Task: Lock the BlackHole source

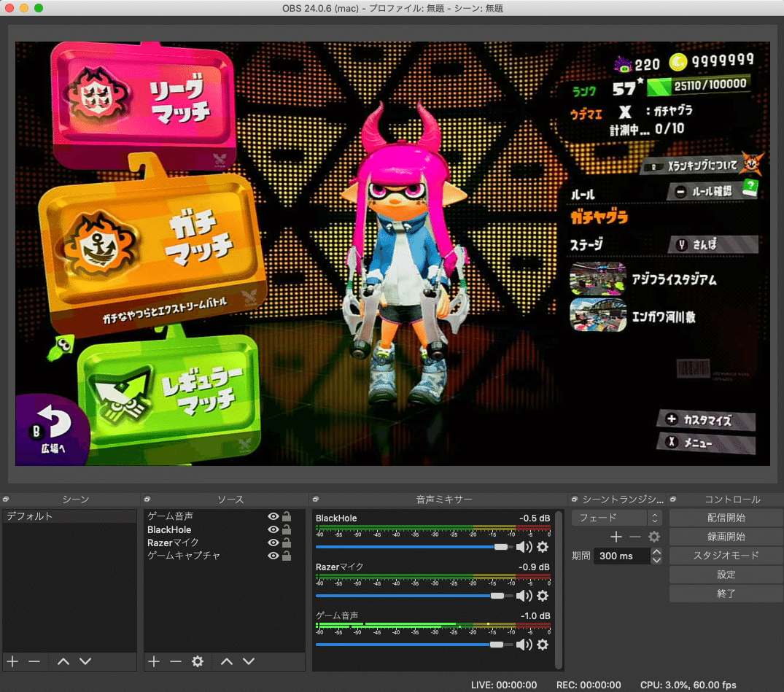Action: coord(287,529)
